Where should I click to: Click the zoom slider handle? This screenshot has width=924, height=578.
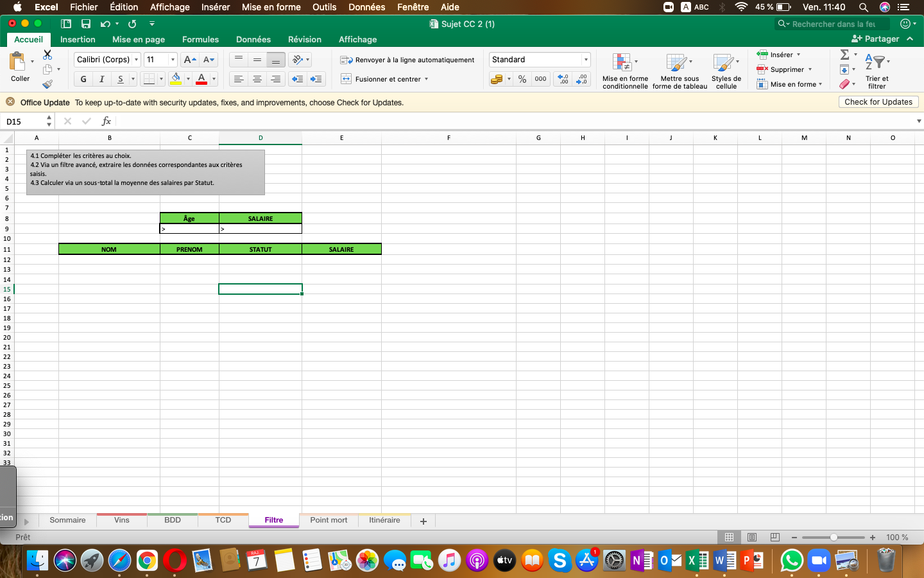[x=834, y=538]
